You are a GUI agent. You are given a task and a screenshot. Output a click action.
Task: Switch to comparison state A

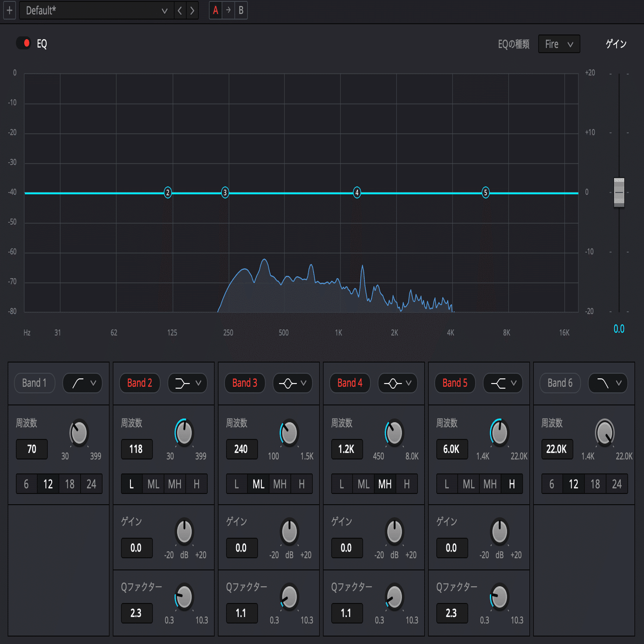click(216, 10)
